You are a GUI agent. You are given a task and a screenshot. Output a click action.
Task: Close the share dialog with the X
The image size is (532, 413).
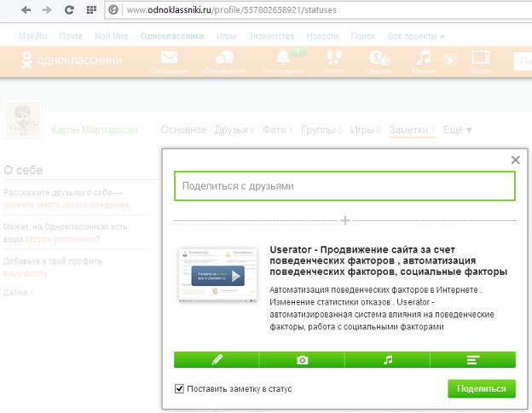515,160
